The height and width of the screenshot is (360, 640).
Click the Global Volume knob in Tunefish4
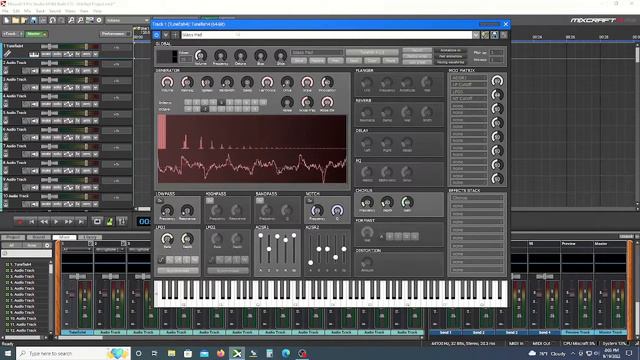coord(200,55)
